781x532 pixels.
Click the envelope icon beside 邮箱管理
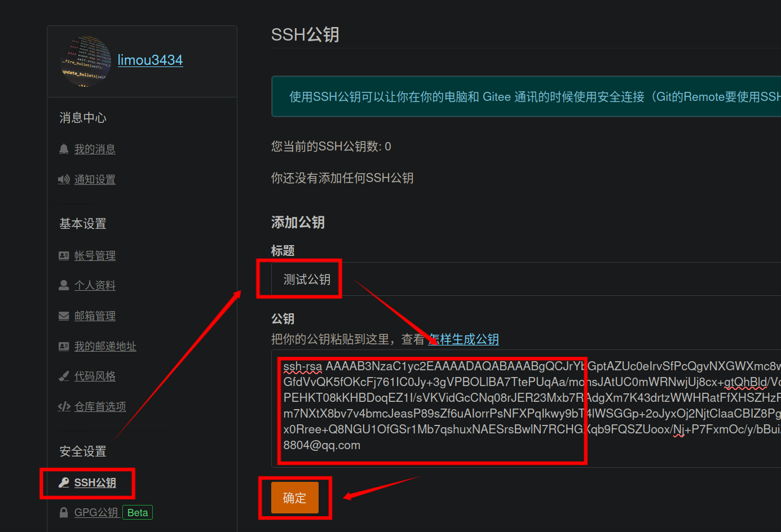64,316
